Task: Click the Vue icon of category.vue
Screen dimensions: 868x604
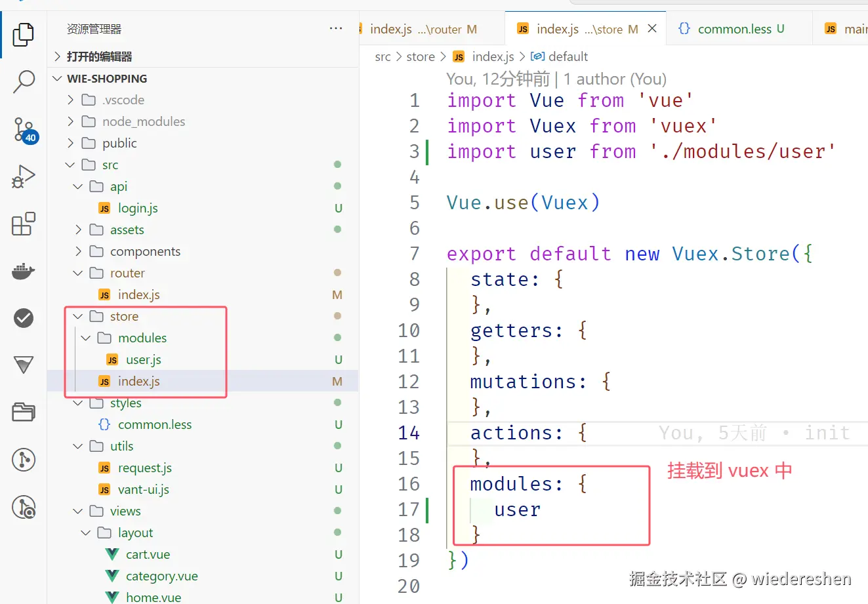Action: tap(112, 576)
